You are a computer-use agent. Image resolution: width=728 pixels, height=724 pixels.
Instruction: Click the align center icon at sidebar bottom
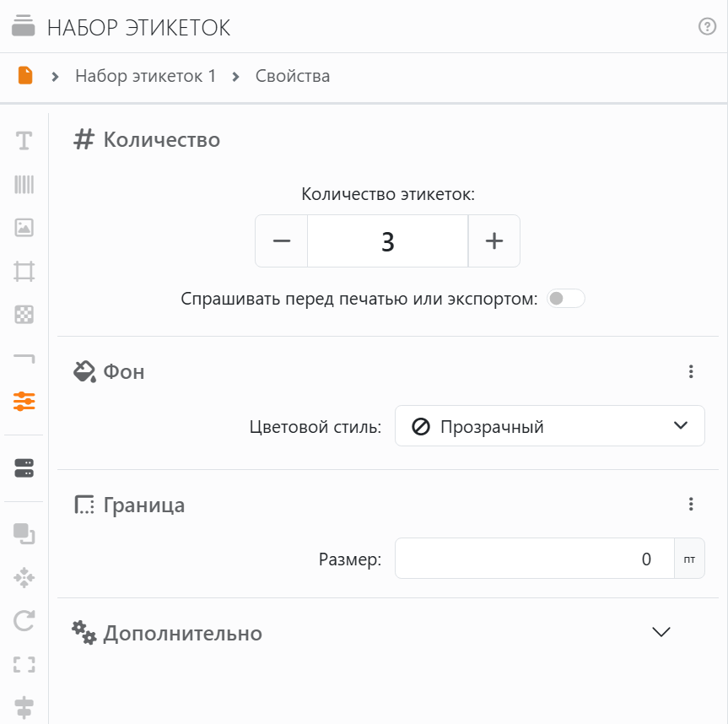click(24, 708)
